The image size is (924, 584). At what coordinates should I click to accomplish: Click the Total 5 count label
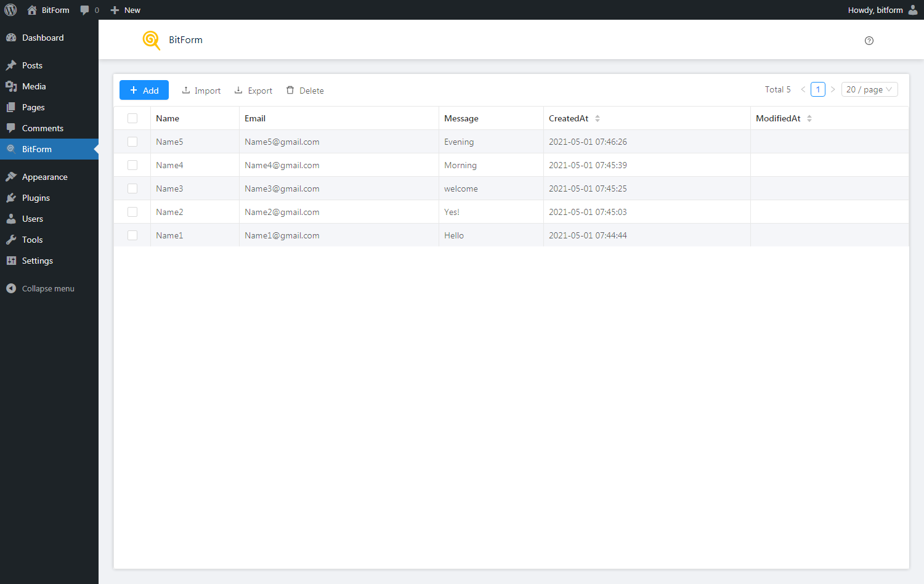pos(777,89)
